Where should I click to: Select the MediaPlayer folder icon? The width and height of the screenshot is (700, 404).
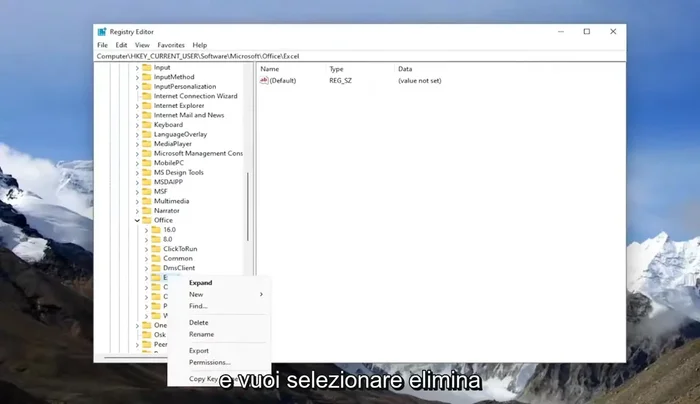click(x=146, y=144)
